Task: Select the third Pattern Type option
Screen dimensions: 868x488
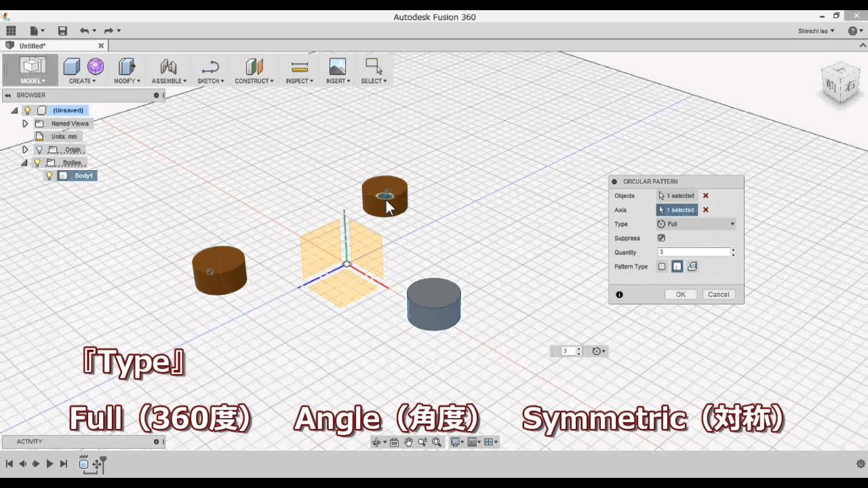Action: coord(692,266)
